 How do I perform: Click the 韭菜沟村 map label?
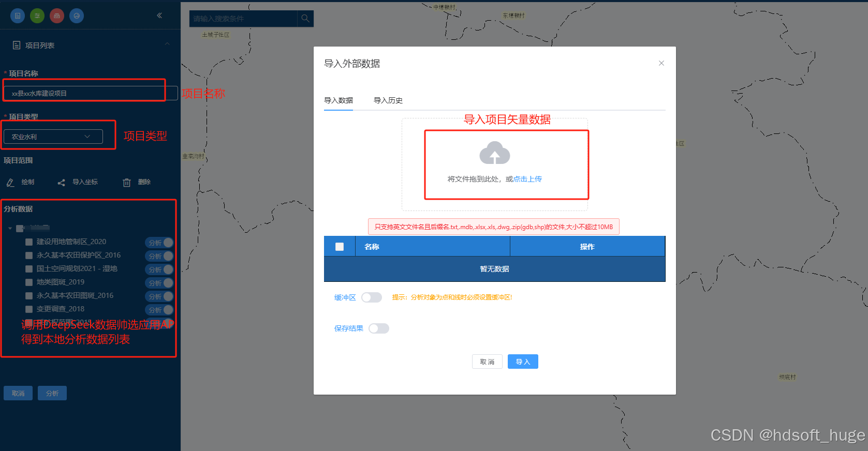click(x=193, y=156)
